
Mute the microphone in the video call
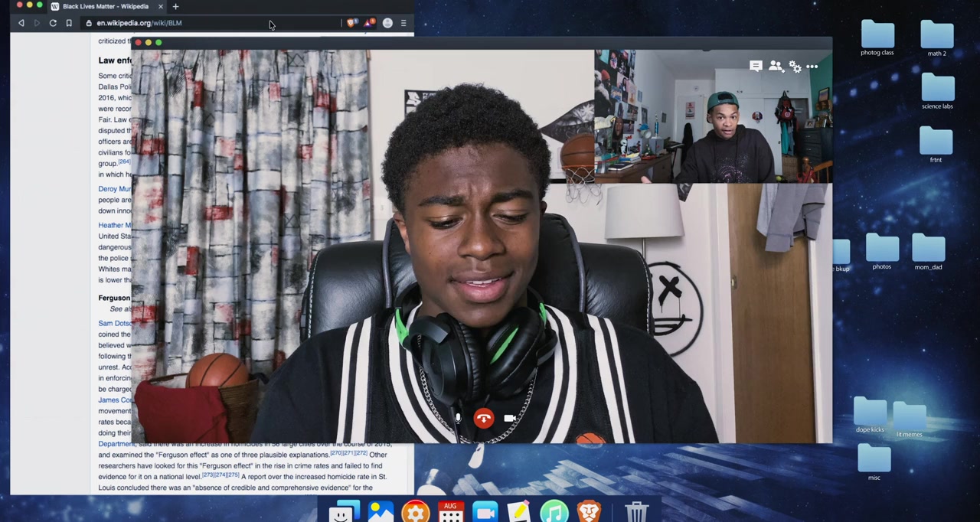pyautogui.click(x=458, y=419)
